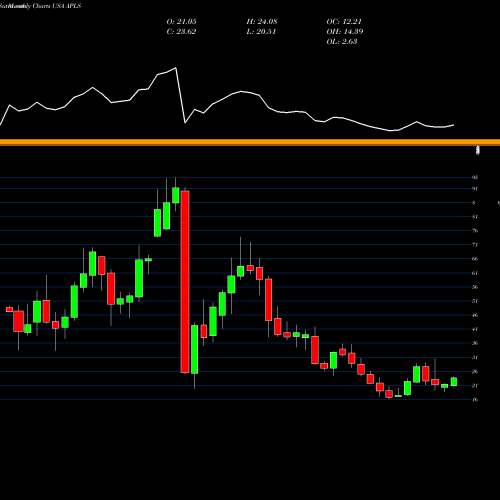
Task: Select the close value 'C: 23.62'
Action: 181,32
